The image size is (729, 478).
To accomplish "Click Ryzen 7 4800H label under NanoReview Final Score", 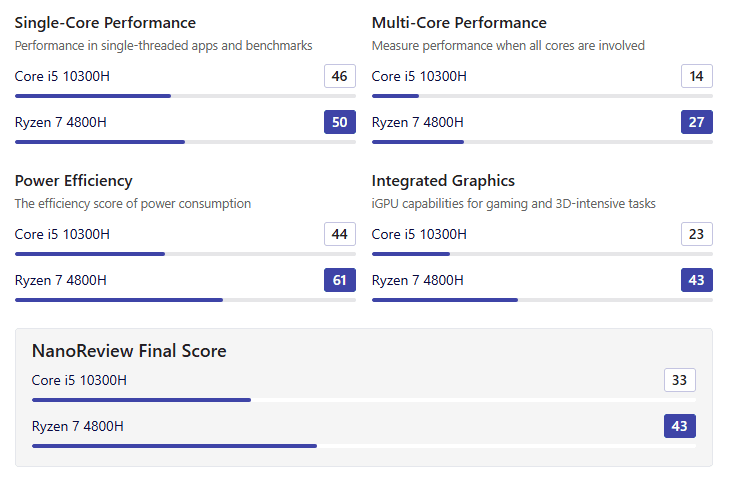I will [x=78, y=426].
